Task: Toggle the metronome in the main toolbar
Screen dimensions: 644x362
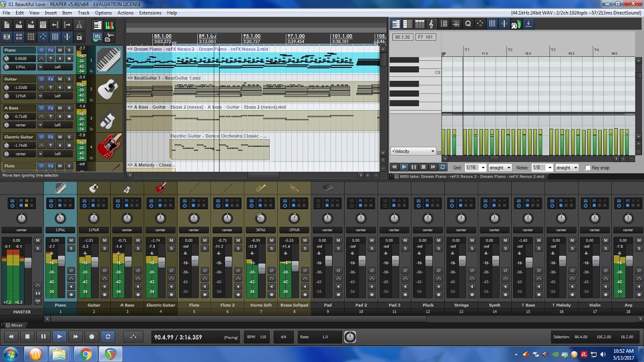Action: coord(79,25)
